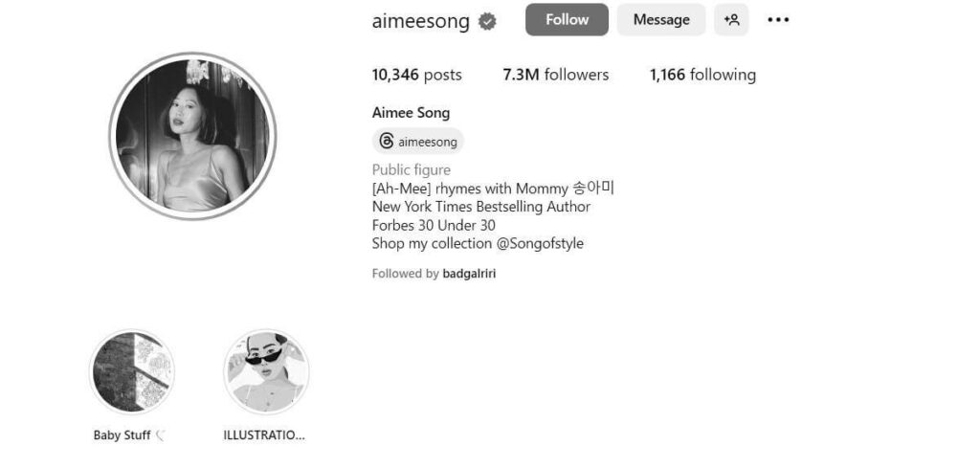Click the 10,346 posts count
This screenshot has width=980, height=468.
pyautogui.click(x=417, y=75)
